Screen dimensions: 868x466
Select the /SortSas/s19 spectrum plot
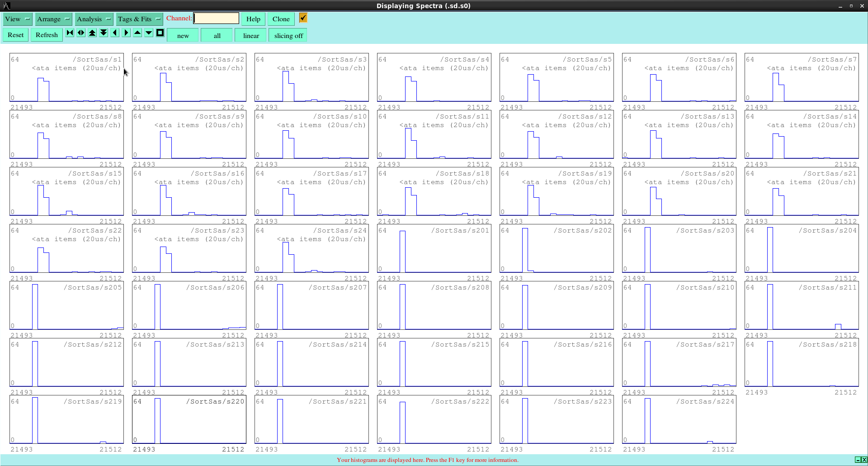click(557, 191)
